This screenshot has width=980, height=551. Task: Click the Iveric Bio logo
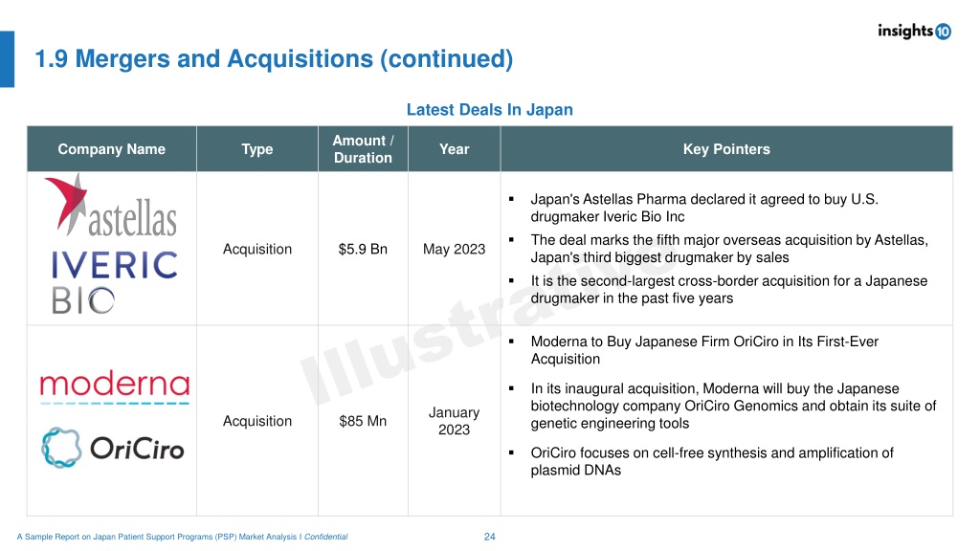tap(115, 282)
